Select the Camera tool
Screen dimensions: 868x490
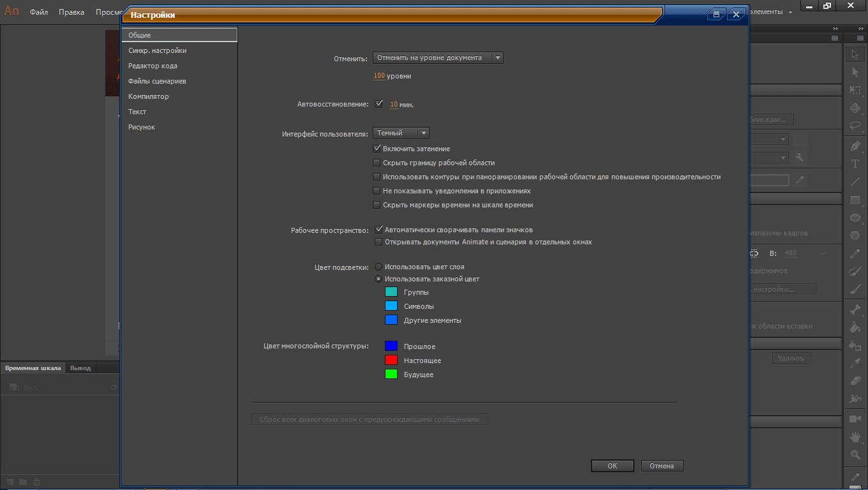[855, 419]
